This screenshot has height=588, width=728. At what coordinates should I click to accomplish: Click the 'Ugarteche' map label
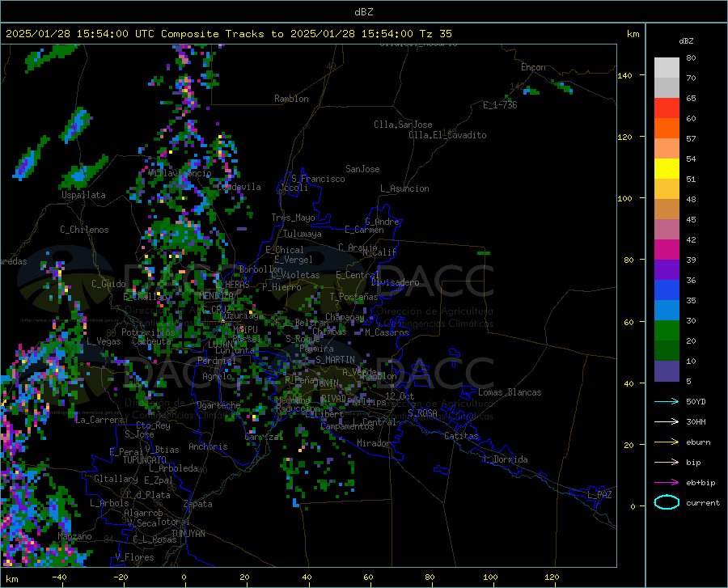click(218, 405)
